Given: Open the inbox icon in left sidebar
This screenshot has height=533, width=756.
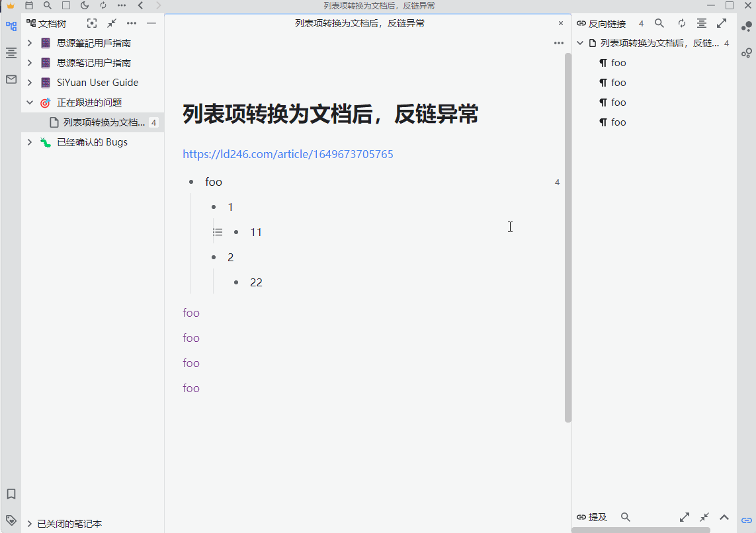Looking at the screenshot, I should coord(11,79).
